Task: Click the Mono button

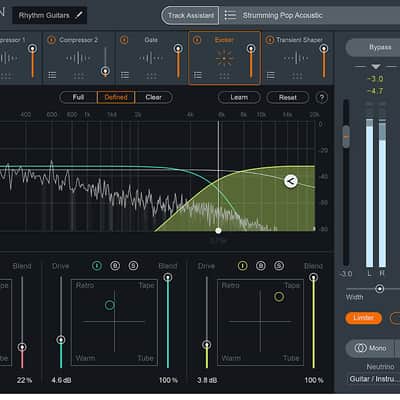Action: point(370,348)
